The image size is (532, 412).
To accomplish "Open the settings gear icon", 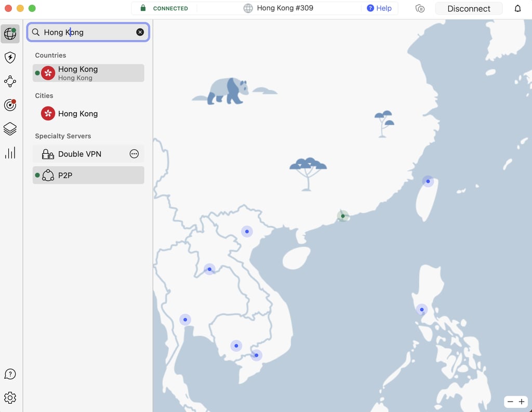I will coord(10,397).
